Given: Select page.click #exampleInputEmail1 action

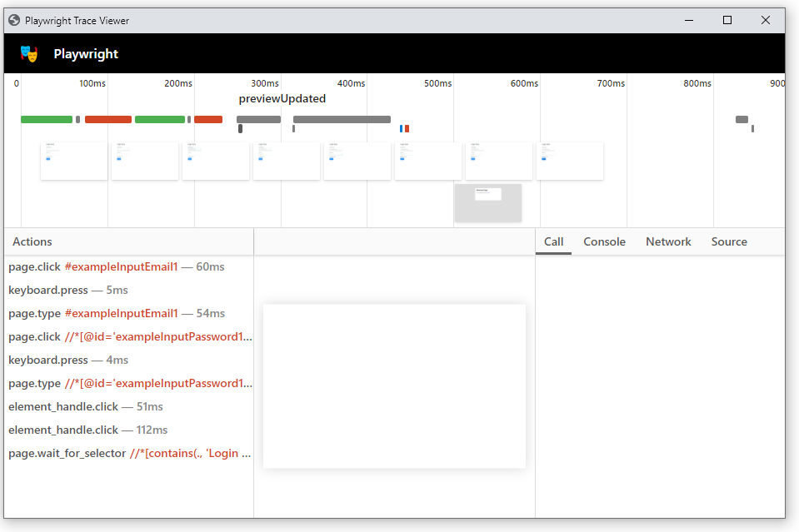Looking at the screenshot, I should tap(128, 266).
